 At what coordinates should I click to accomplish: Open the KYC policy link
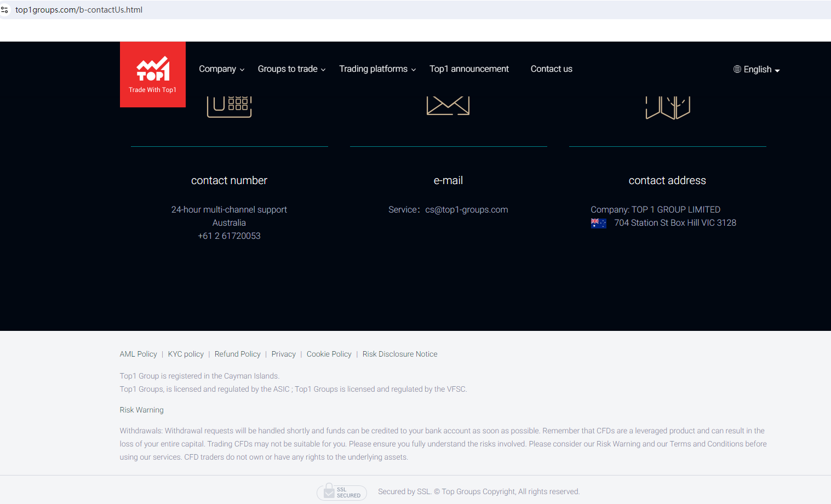(x=186, y=354)
